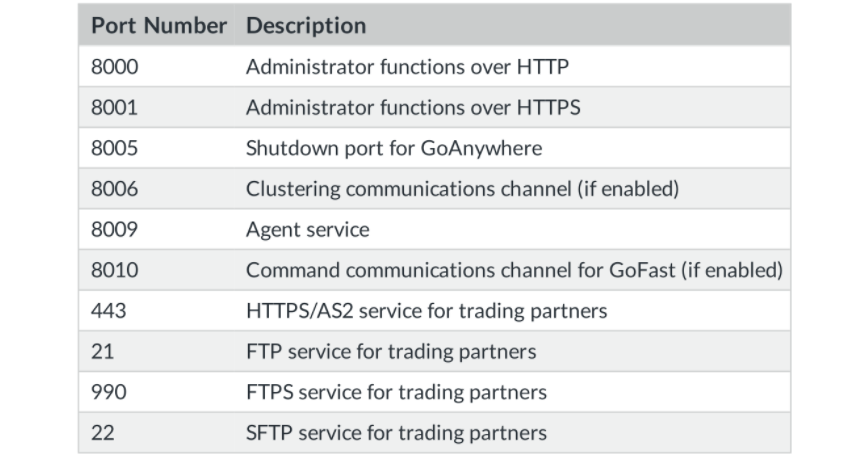Click the "Agent service" description
The width and height of the screenshot is (854, 471).
[x=308, y=229]
